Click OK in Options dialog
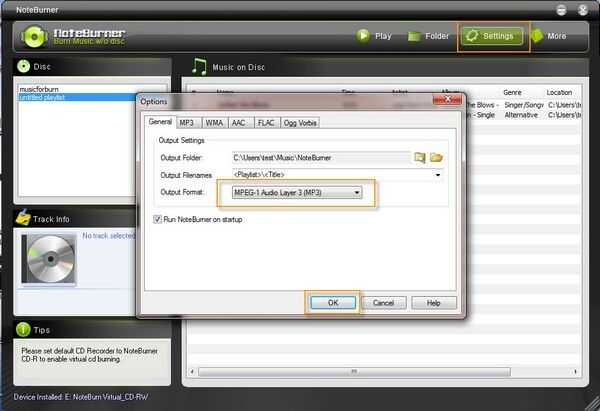The image size is (600, 411). 333,303
